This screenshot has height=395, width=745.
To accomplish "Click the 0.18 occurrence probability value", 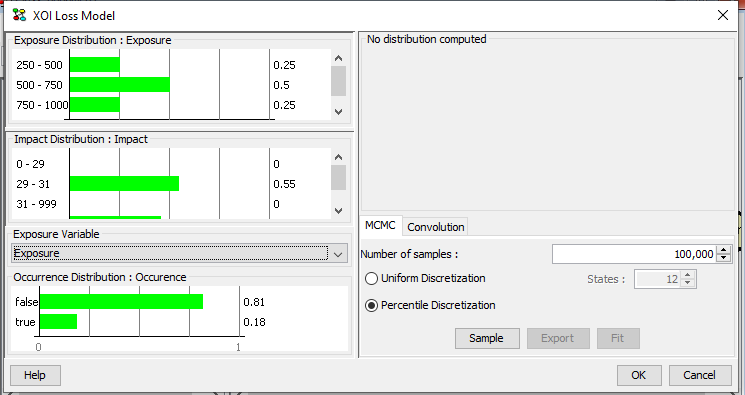I will coord(254,322).
